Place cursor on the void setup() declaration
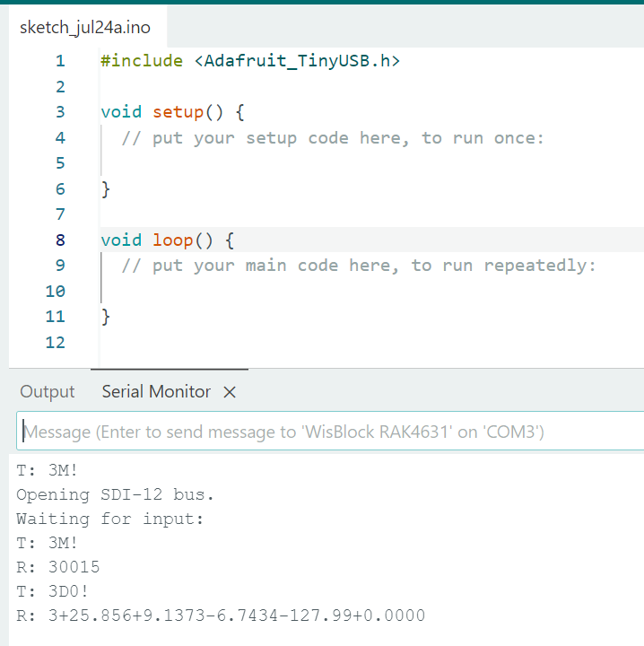The width and height of the screenshot is (644, 646). (x=172, y=112)
